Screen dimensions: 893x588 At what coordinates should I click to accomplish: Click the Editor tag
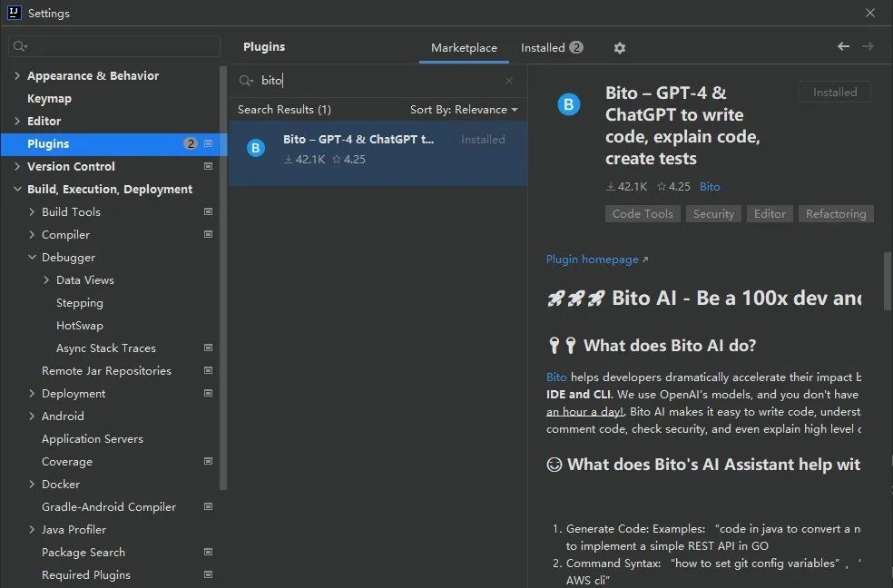click(770, 214)
